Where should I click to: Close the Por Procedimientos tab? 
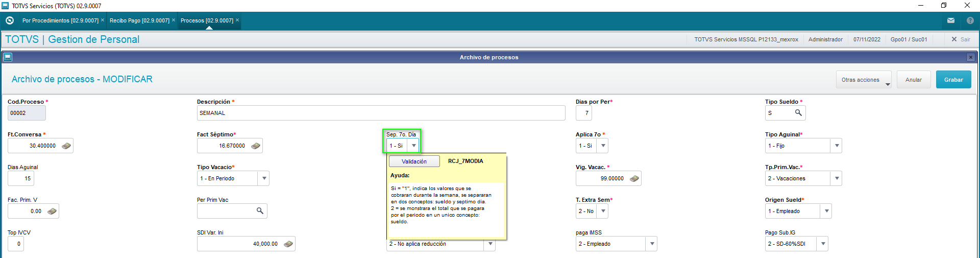pyautogui.click(x=103, y=20)
